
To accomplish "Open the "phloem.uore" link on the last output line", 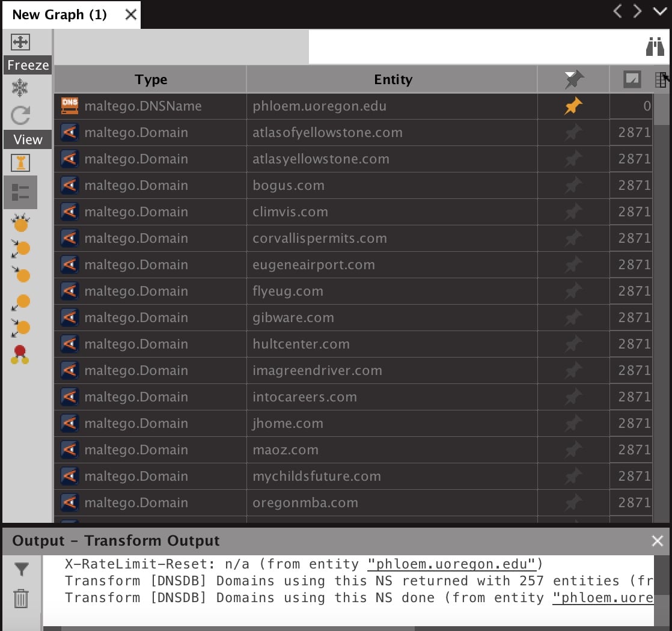I will point(602,597).
